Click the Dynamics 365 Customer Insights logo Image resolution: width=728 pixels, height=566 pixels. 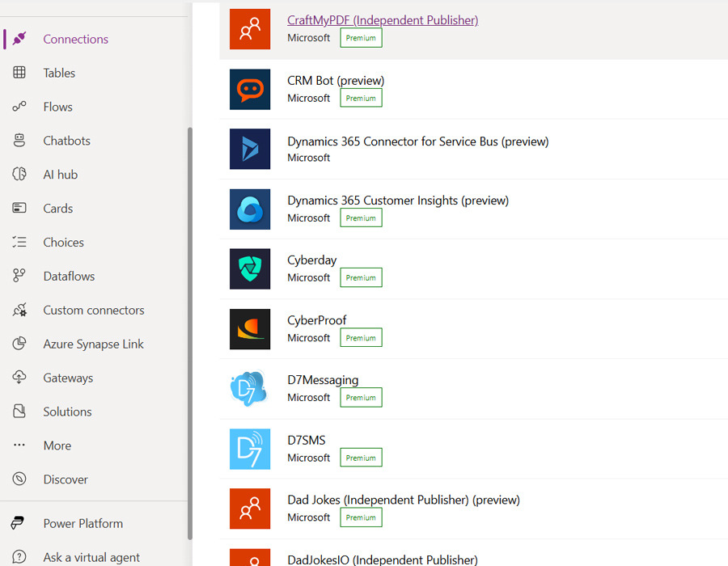pos(250,209)
